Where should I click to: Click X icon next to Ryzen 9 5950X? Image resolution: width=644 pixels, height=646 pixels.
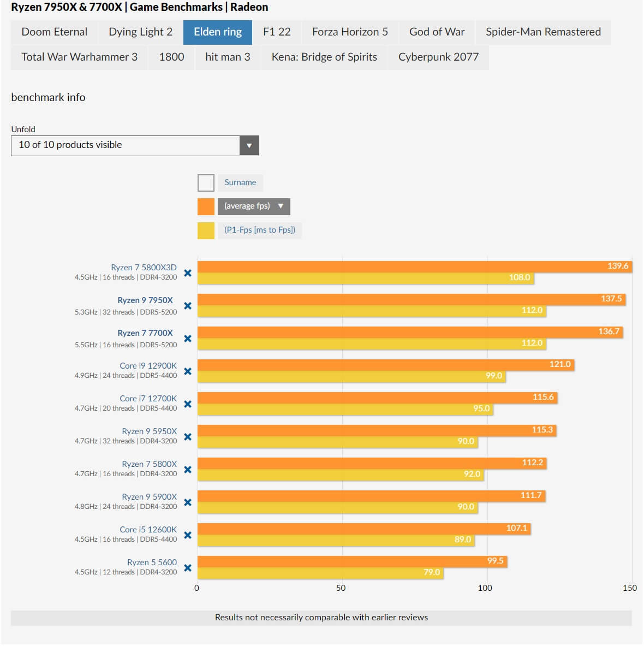188,437
